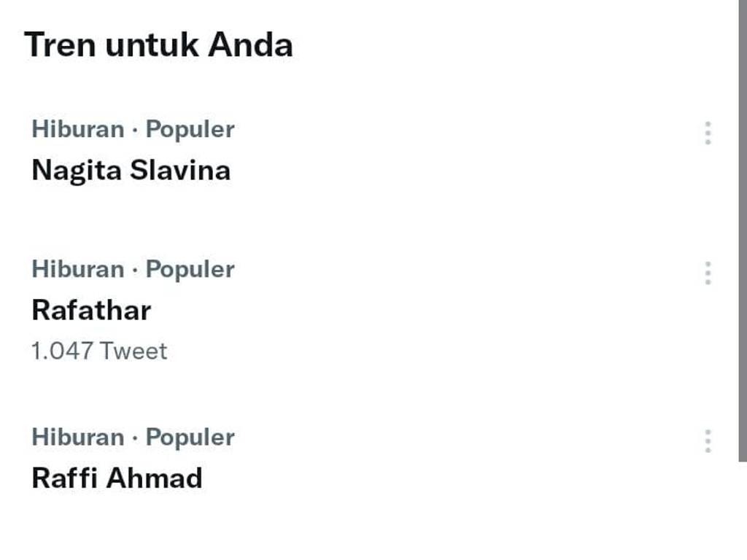Viewport: 747px width, 560px height.
Task: Open more options for Rafathar trend
Action: pos(707,273)
